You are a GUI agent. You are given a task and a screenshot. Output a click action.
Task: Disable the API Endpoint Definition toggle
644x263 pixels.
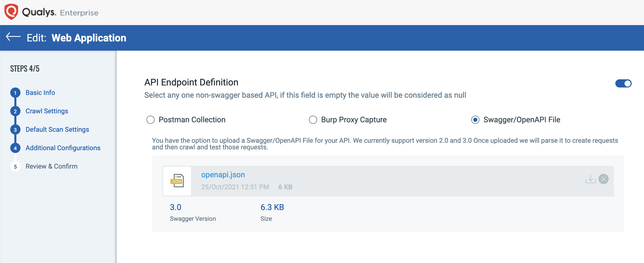623,83
